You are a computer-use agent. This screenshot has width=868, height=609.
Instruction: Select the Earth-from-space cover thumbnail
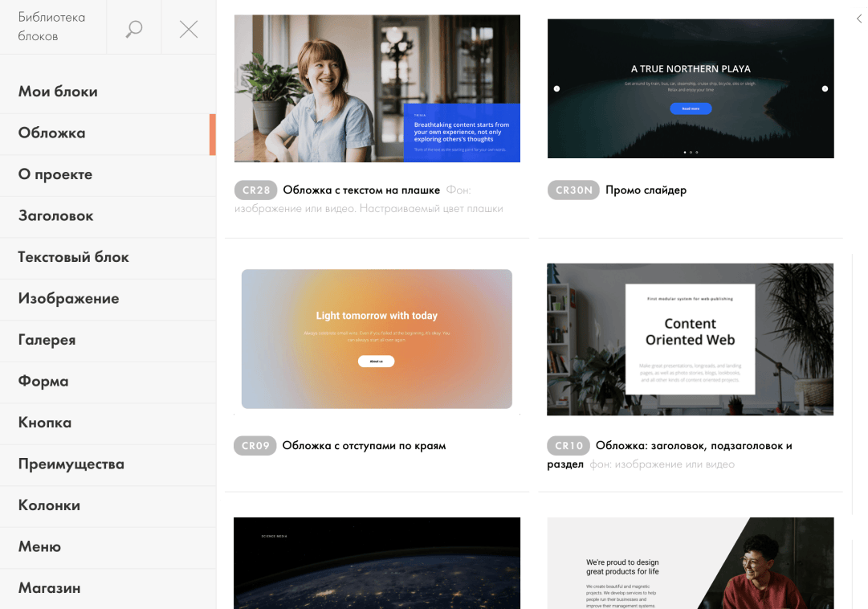click(377, 563)
